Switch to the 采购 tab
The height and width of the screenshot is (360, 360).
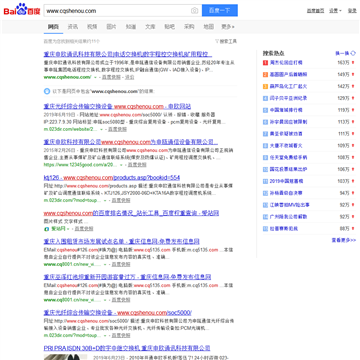pos(189,27)
